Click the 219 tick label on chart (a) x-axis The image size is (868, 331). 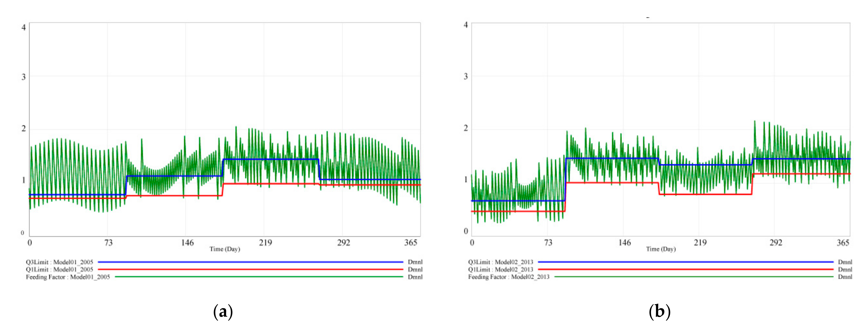(265, 243)
